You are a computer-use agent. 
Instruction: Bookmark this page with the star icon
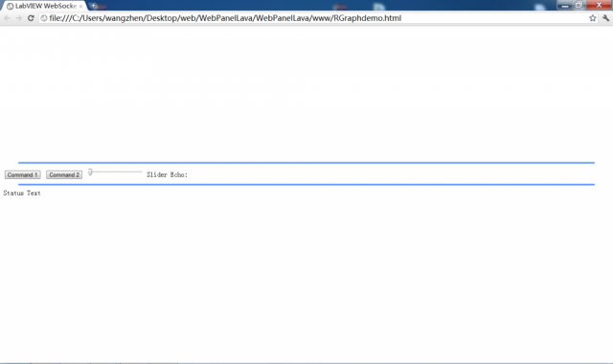[593, 18]
